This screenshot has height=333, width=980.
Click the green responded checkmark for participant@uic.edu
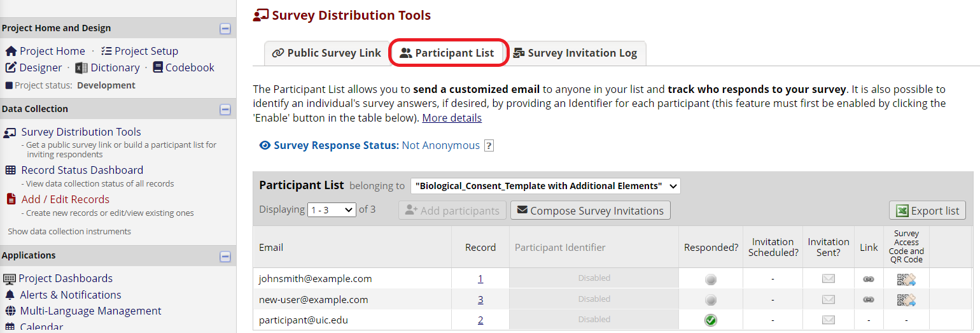[711, 320]
